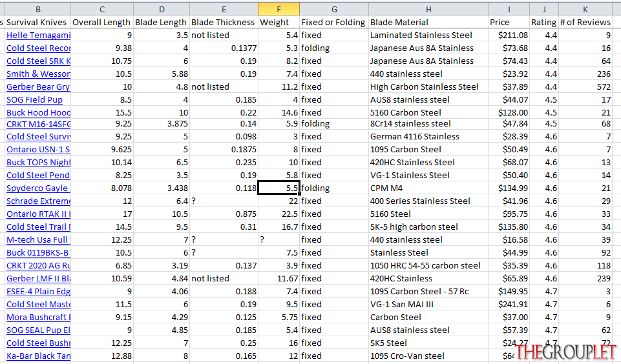Select the CPM M4 material cell

pos(428,188)
